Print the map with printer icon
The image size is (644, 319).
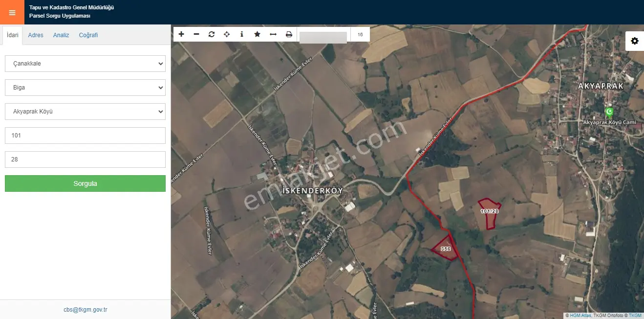(289, 34)
